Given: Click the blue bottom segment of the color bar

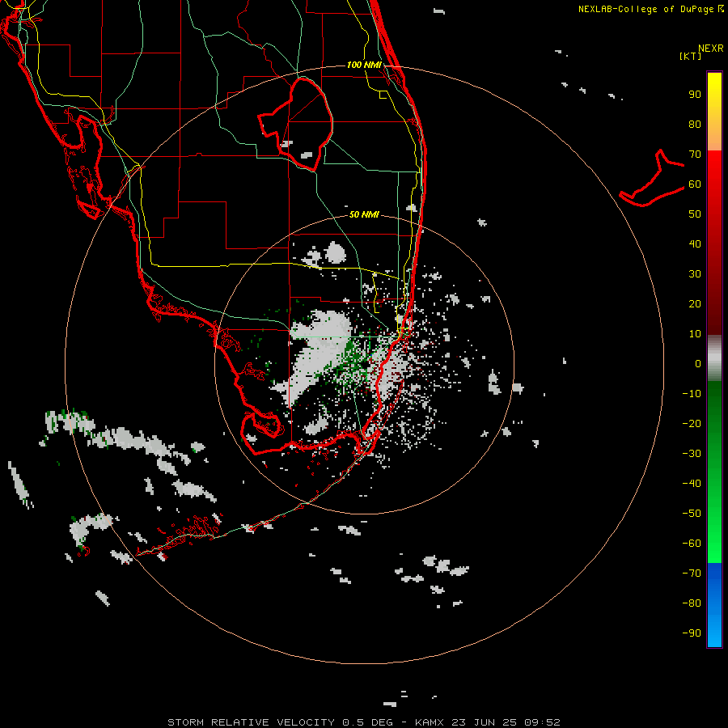Looking at the screenshot, I should click(714, 605).
